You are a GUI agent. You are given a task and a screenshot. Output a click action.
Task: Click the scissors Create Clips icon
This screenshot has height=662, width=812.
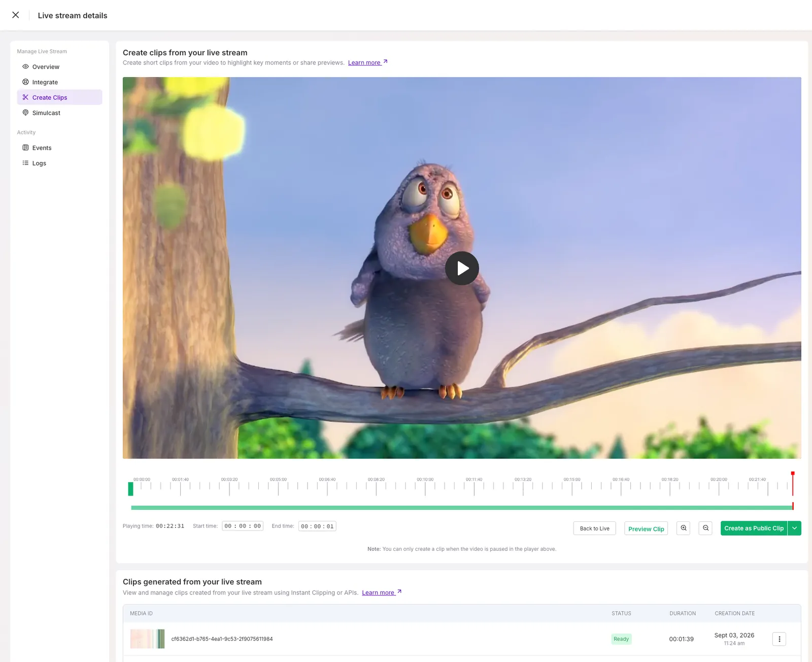[x=25, y=97]
